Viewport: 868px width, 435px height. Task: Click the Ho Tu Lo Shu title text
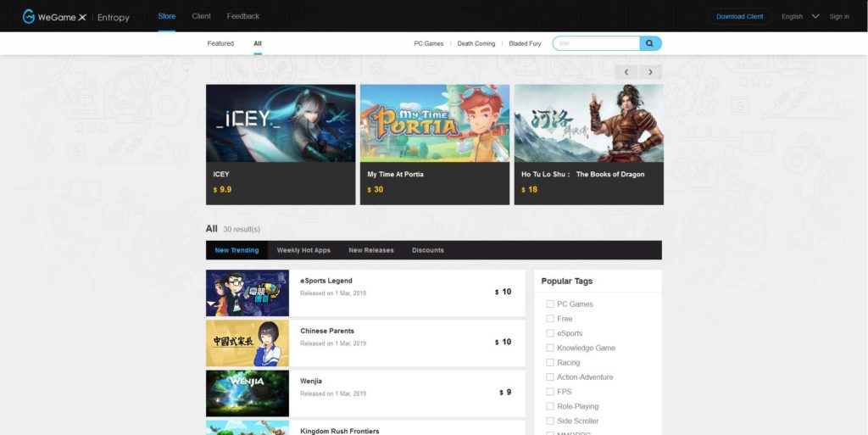pyautogui.click(x=583, y=175)
